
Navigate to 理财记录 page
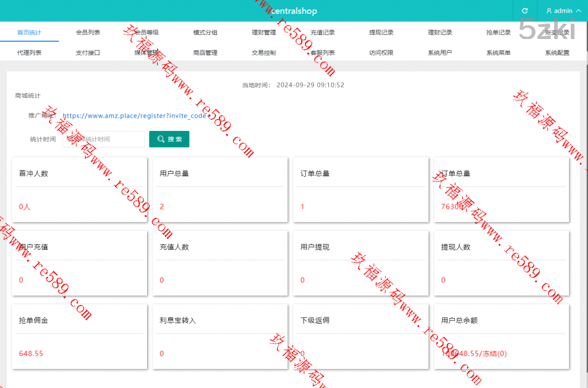pyautogui.click(x=440, y=33)
